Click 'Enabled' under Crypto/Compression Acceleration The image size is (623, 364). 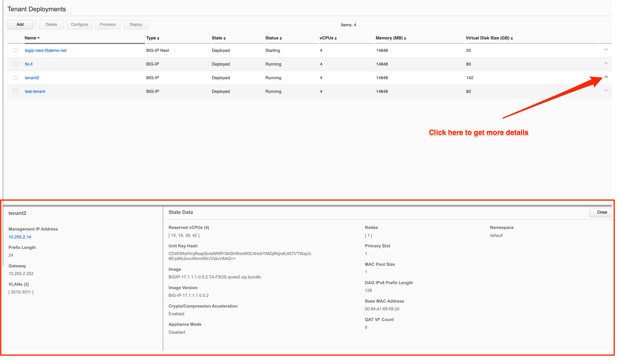pyautogui.click(x=176, y=314)
